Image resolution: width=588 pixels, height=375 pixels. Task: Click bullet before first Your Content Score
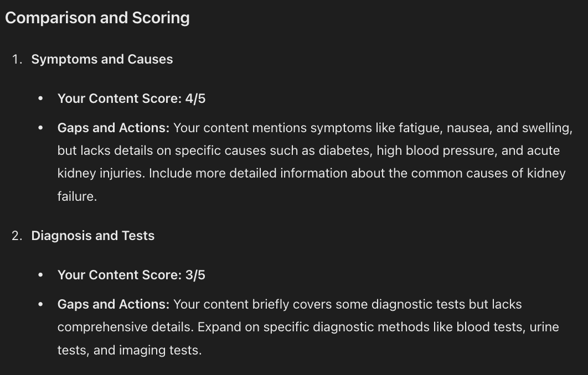pyautogui.click(x=40, y=98)
